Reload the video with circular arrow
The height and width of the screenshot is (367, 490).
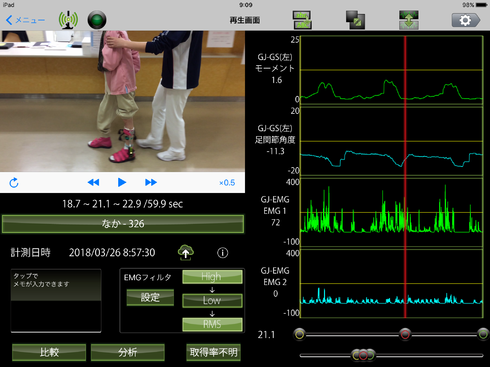coord(14,183)
